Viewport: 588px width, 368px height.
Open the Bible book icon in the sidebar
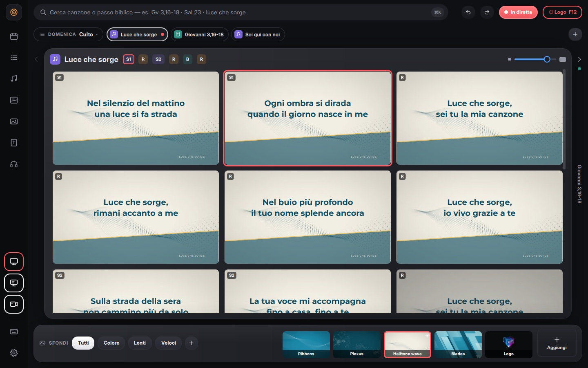click(x=14, y=143)
